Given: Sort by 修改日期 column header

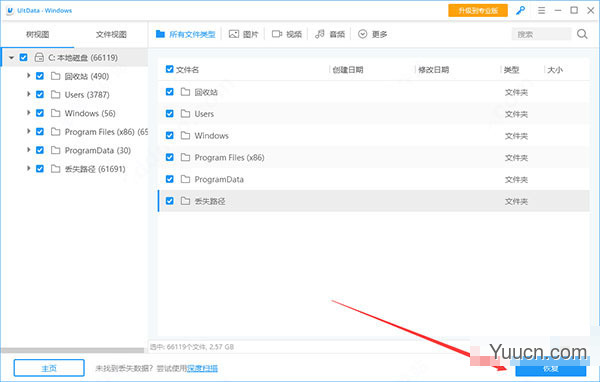Looking at the screenshot, I should [x=434, y=70].
